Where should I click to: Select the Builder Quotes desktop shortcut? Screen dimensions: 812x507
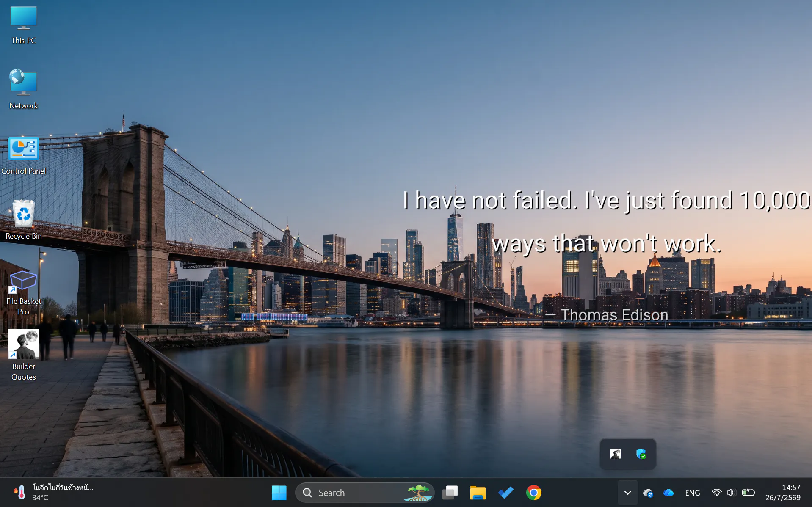click(24, 355)
